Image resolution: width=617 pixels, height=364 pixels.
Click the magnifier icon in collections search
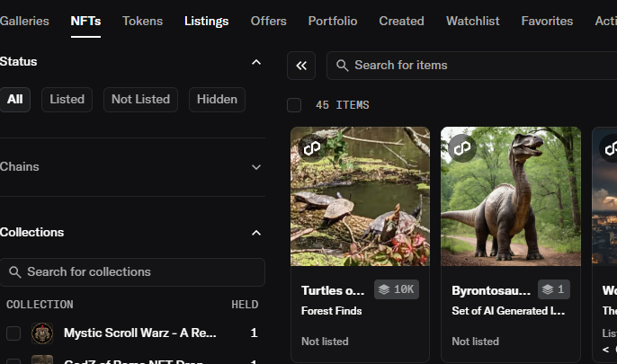tap(14, 272)
